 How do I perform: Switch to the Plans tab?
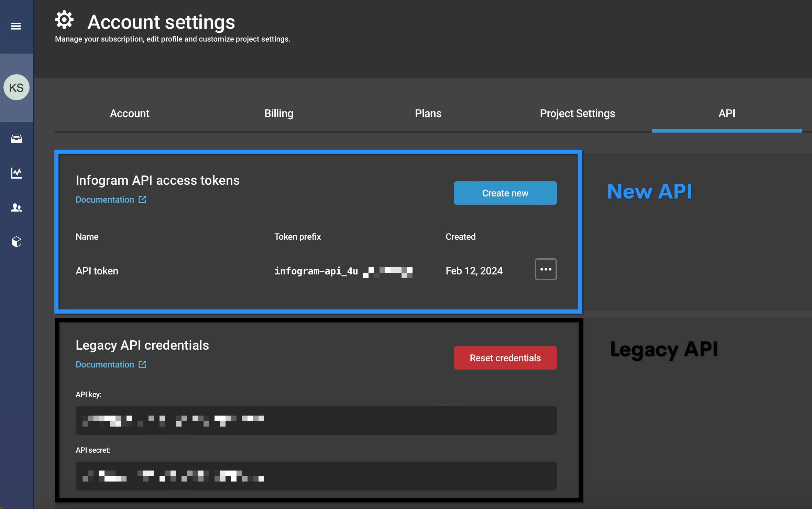pos(428,113)
